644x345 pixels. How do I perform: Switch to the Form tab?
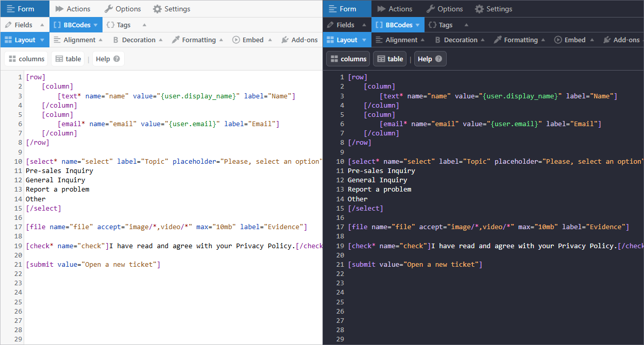(25, 9)
